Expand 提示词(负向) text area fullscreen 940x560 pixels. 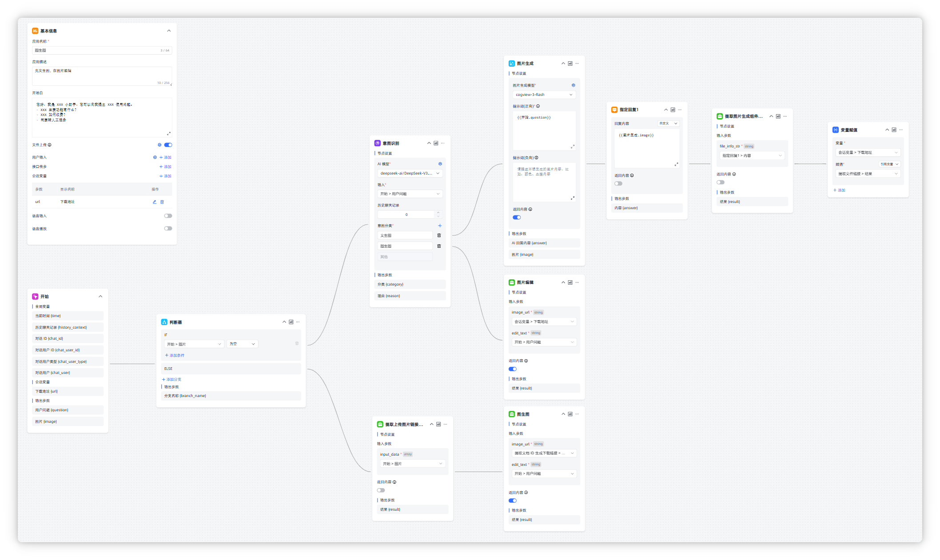tap(573, 198)
